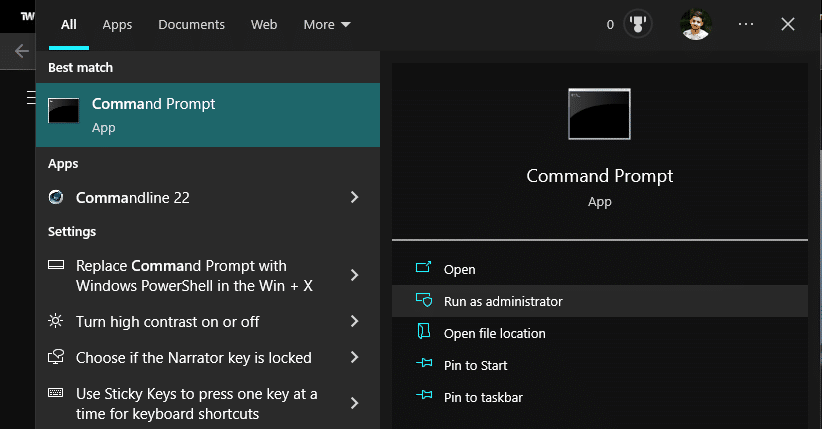Open the rewards trophy icon
Screen dimensions: 822x429
click(638, 24)
